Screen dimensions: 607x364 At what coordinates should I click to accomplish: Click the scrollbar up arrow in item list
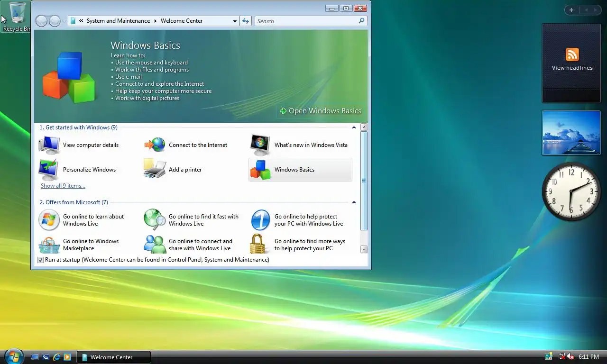(364, 127)
